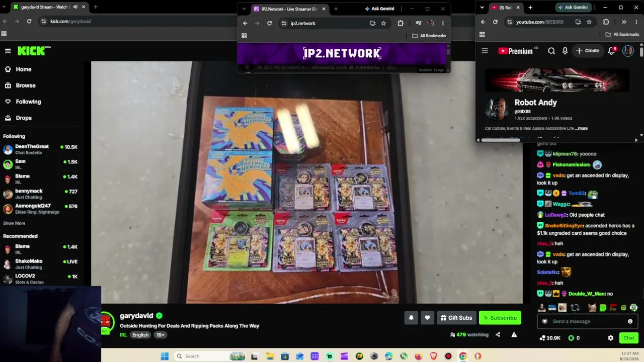644x362 pixels.
Task: Open extensions puzzle icon in IP2 window
Action: pyautogui.click(x=400, y=23)
